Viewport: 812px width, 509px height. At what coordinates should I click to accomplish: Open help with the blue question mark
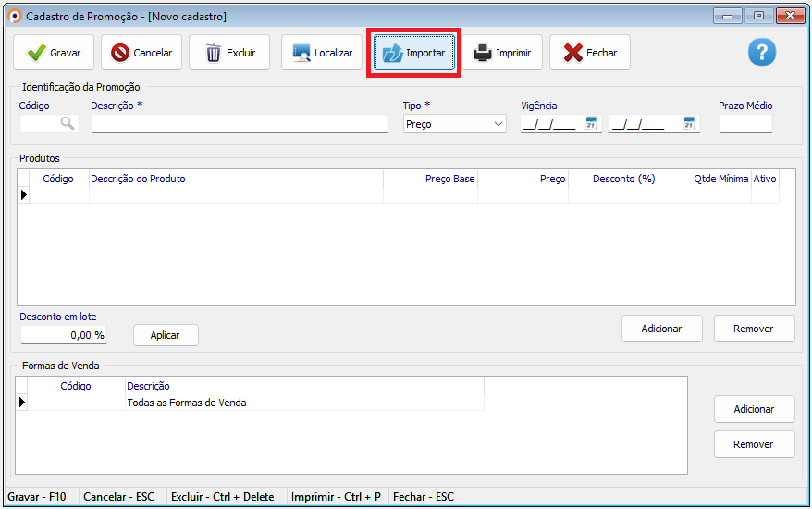[761, 53]
